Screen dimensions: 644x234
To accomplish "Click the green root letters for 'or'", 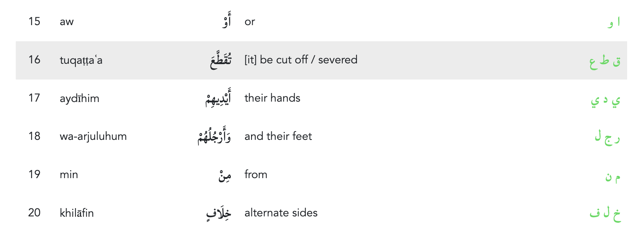I will point(614,22).
